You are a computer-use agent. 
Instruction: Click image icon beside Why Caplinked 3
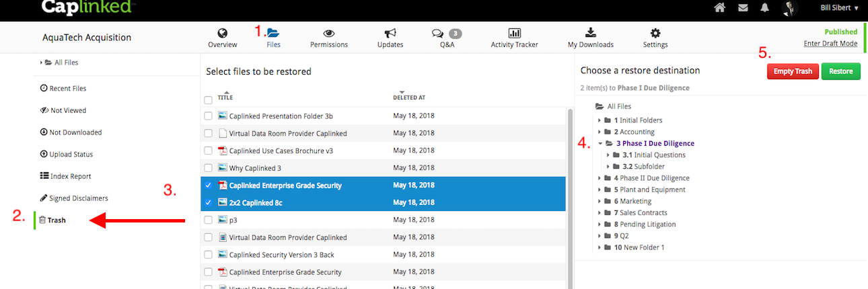coord(223,168)
